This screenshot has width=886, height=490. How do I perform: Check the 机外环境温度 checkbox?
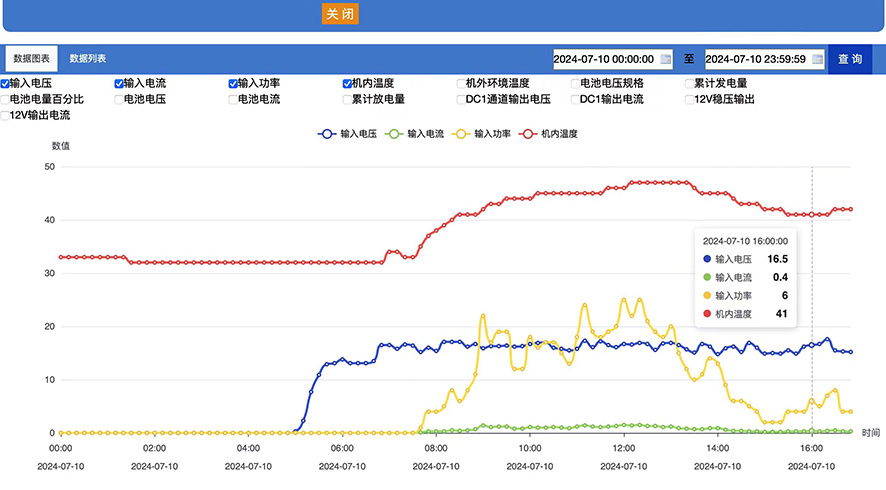461,84
